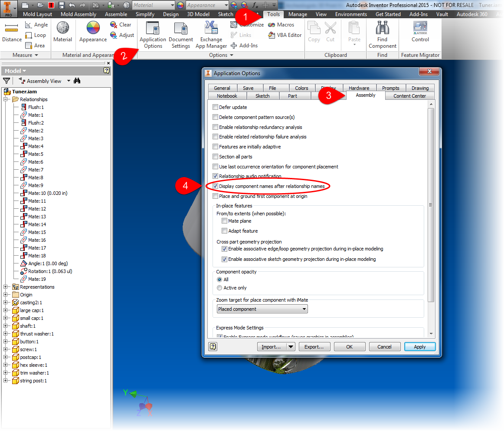The height and width of the screenshot is (431, 504).
Task: Select the Area measure tool
Action: [35, 46]
